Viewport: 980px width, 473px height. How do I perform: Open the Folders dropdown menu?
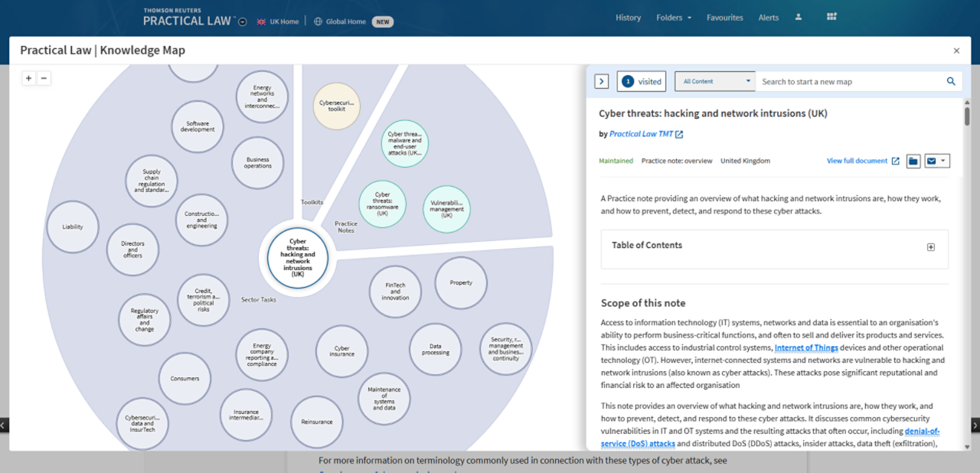673,18
